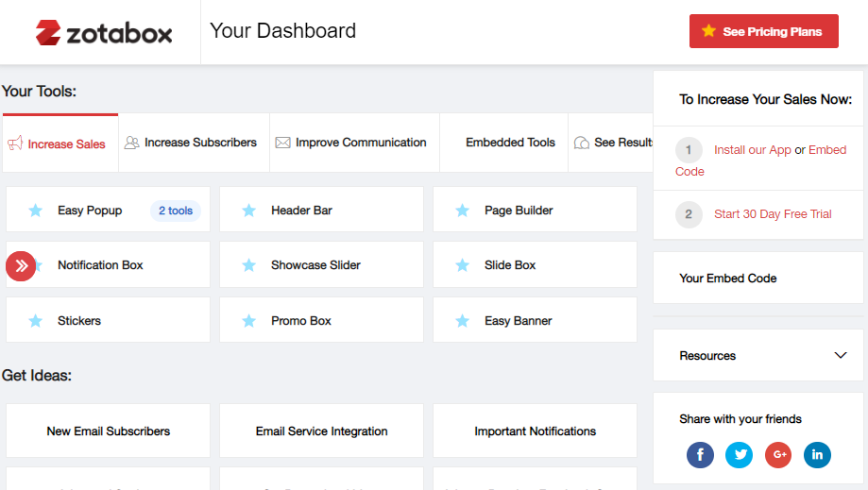Open the Page Builder tool
Screen dimensions: 868x490
pos(535,210)
